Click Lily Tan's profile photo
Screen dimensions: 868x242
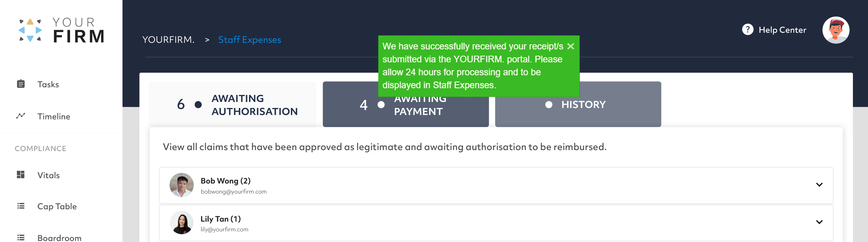click(182, 223)
